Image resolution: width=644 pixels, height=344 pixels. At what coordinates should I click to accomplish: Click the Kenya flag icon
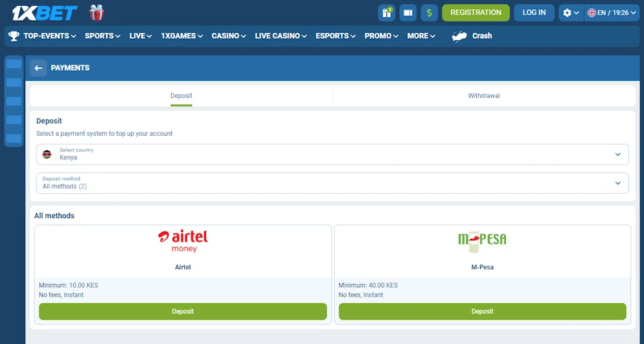pyautogui.click(x=47, y=154)
